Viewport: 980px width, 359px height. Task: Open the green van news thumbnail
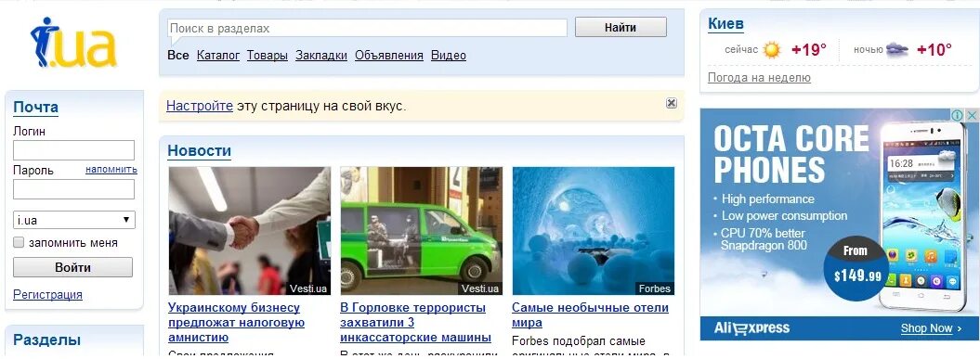(421, 230)
